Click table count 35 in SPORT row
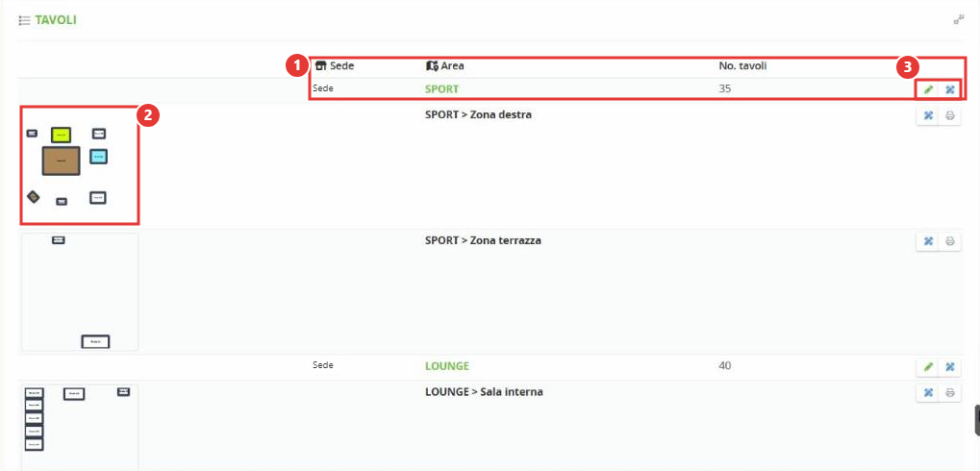This screenshot has height=471, width=980. point(725,89)
